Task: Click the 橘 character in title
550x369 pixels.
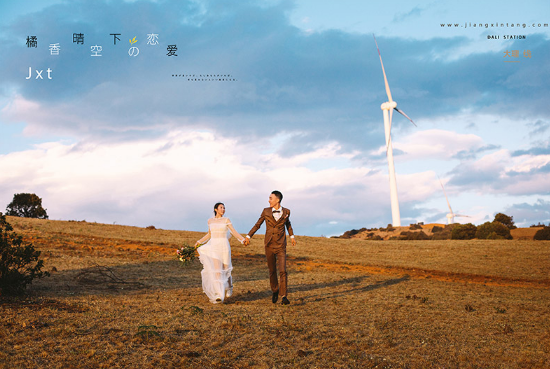Action: 32,42
